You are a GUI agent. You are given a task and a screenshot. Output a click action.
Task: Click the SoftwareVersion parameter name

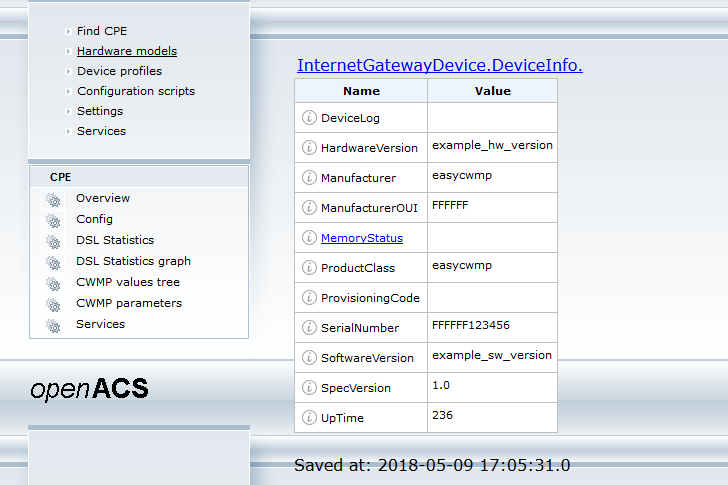coord(367,358)
